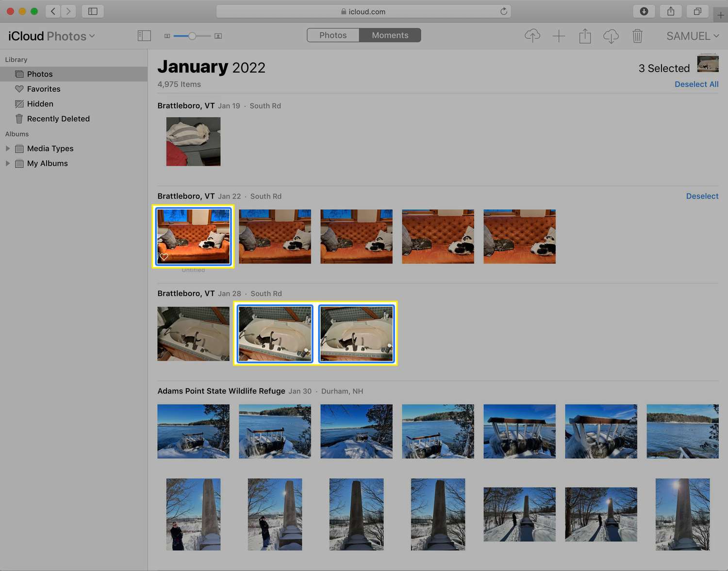Viewport: 728px width, 571px height.
Task: Click the upload to iCloud icon
Action: point(532,36)
